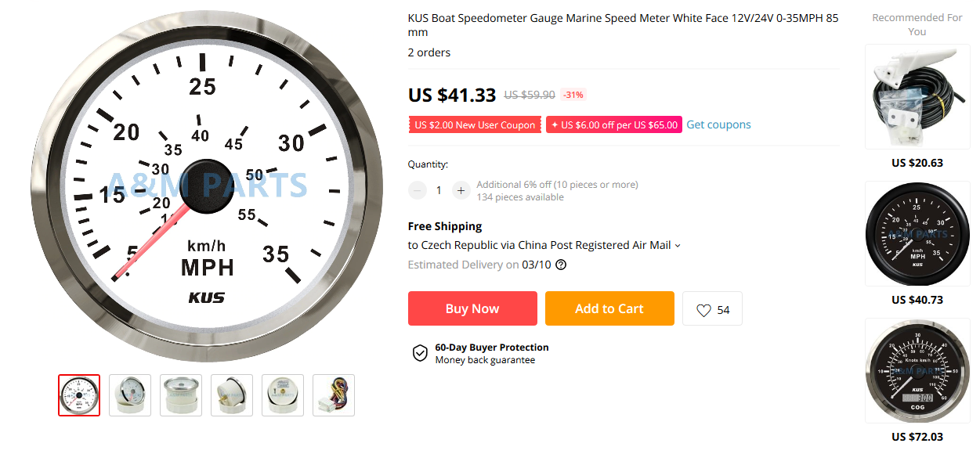The height and width of the screenshot is (454, 980).
Task: Claim the US $2.00 New User Coupon
Action: tap(475, 124)
